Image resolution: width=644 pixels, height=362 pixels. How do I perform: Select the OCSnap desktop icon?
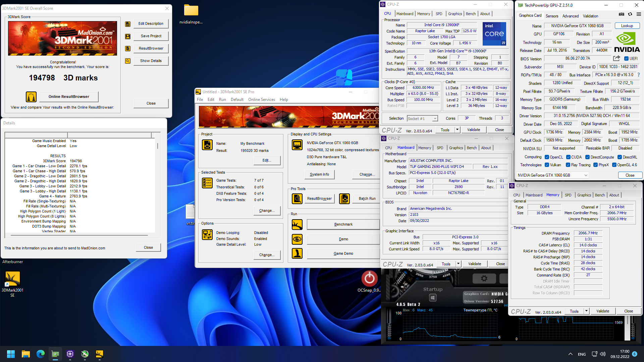click(369, 282)
